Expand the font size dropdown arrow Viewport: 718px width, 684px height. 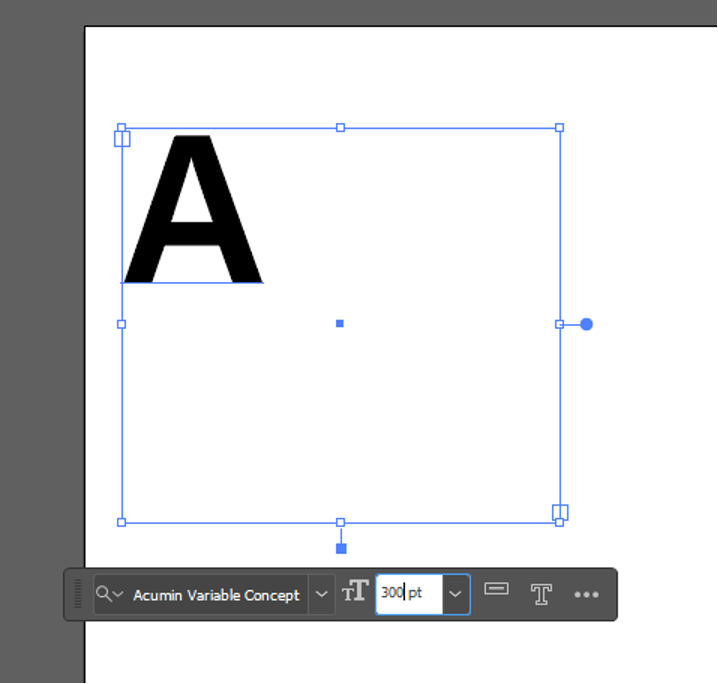455,594
